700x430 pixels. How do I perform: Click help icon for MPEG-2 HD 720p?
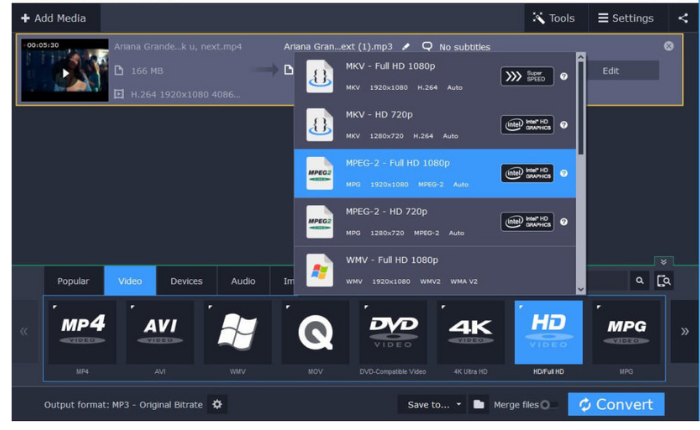click(564, 222)
